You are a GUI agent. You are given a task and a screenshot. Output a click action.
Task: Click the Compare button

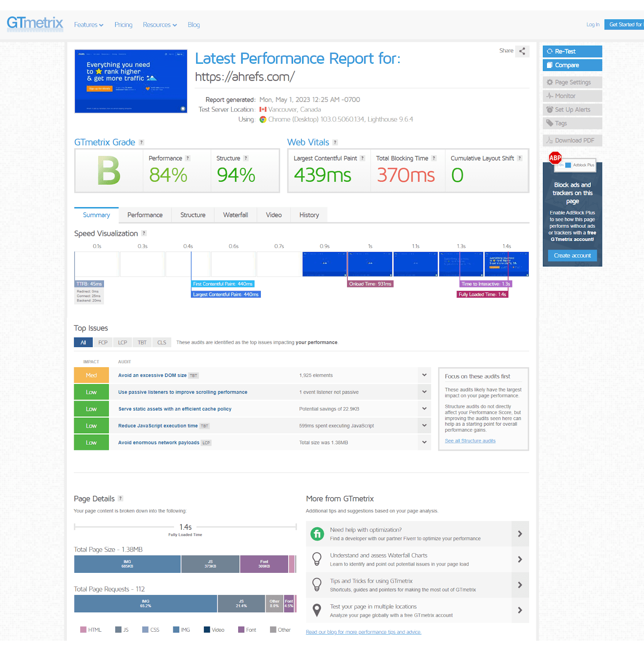pos(572,65)
